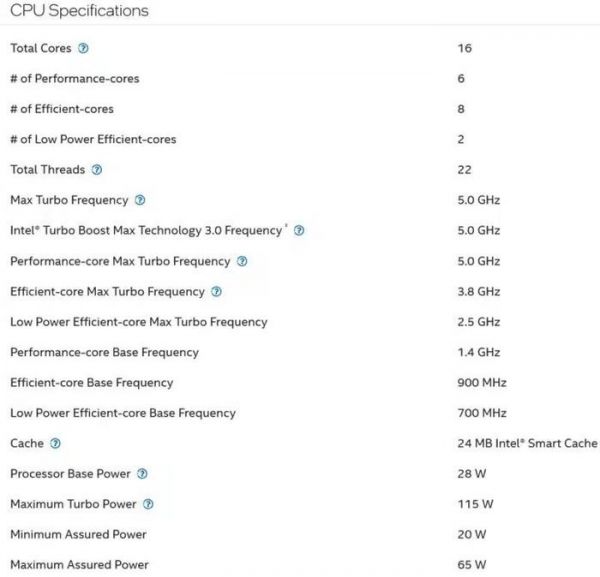This screenshot has width=600, height=577.
Task: Select the "# of Efficient-cores" label
Action: click(x=62, y=109)
